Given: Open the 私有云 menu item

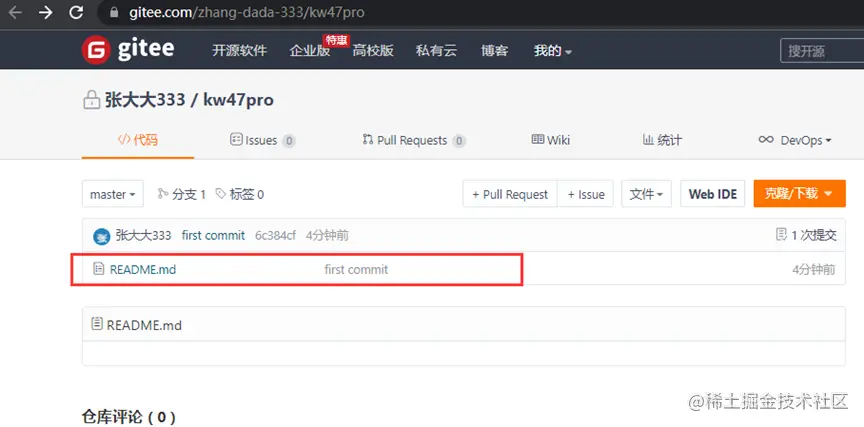Looking at the screenshot, I should pyautogui.click(x=436, y=51).
